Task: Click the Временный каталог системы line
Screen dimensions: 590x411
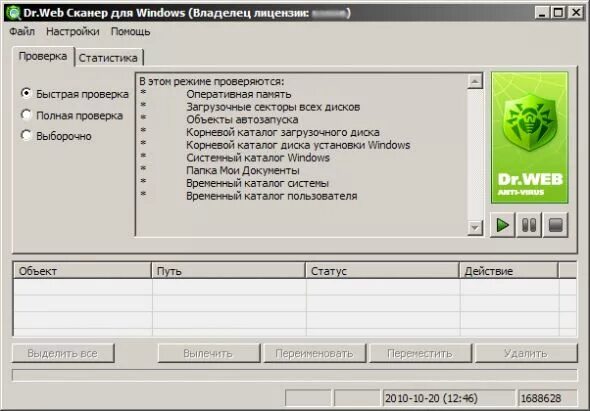Action: click(257, 183)
